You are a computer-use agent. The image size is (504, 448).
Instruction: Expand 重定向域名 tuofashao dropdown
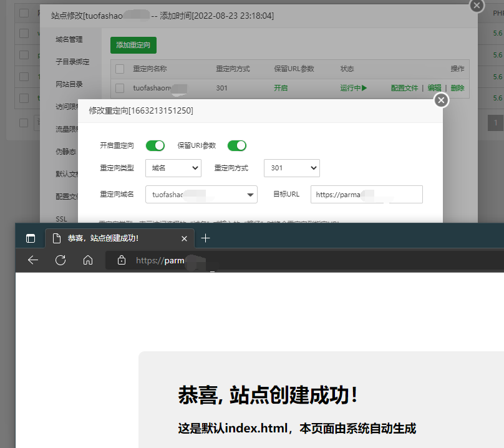click(201, 194)
